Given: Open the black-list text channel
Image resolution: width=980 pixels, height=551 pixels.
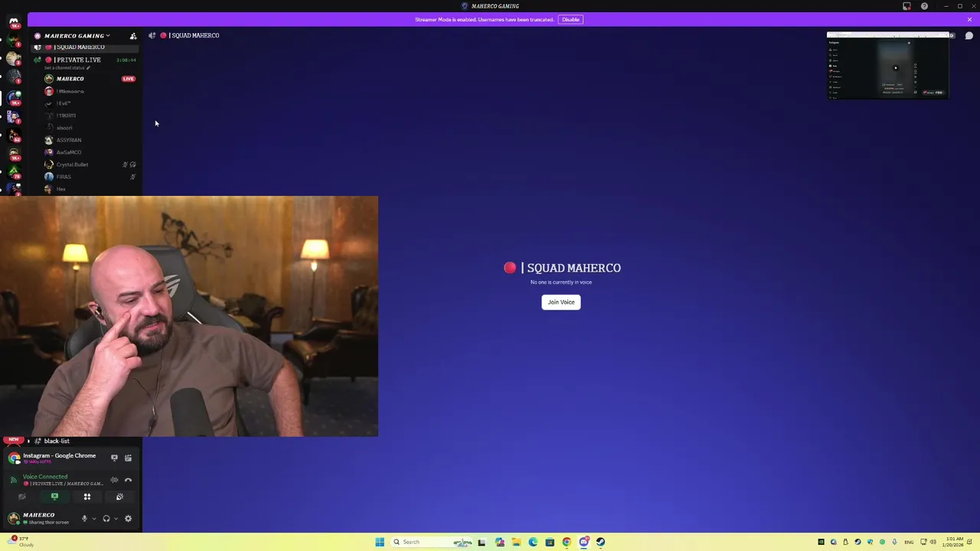Looking at the screenshot, I should tap(57, 441).
